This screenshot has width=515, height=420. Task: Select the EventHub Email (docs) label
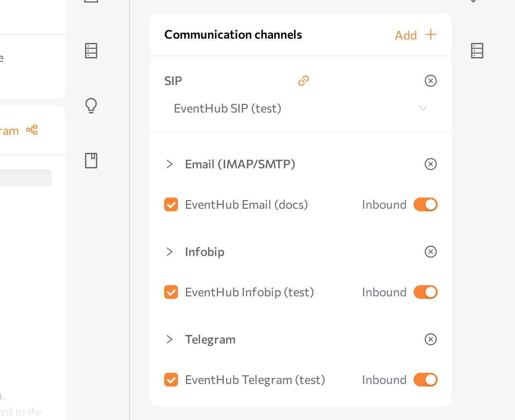click(x=246, y=204)
